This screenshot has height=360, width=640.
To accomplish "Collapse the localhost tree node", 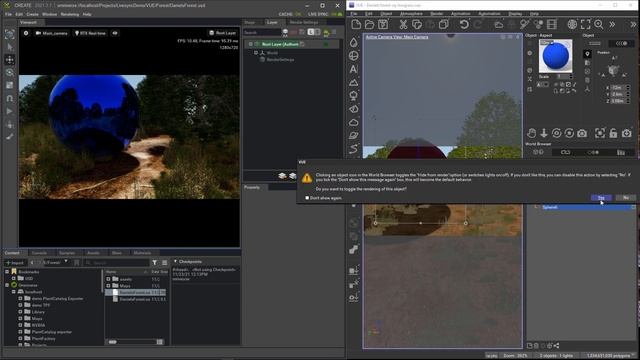I will pos(13,292).
